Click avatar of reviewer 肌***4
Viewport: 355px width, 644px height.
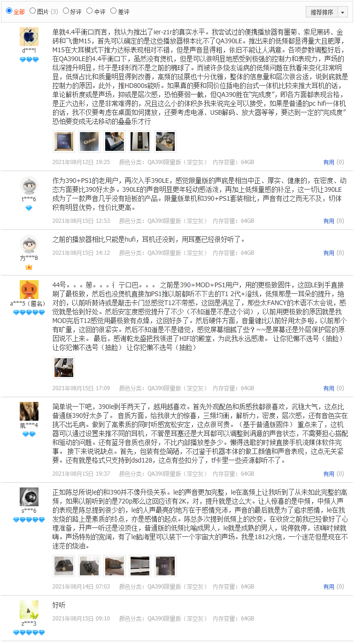[29, 411]
